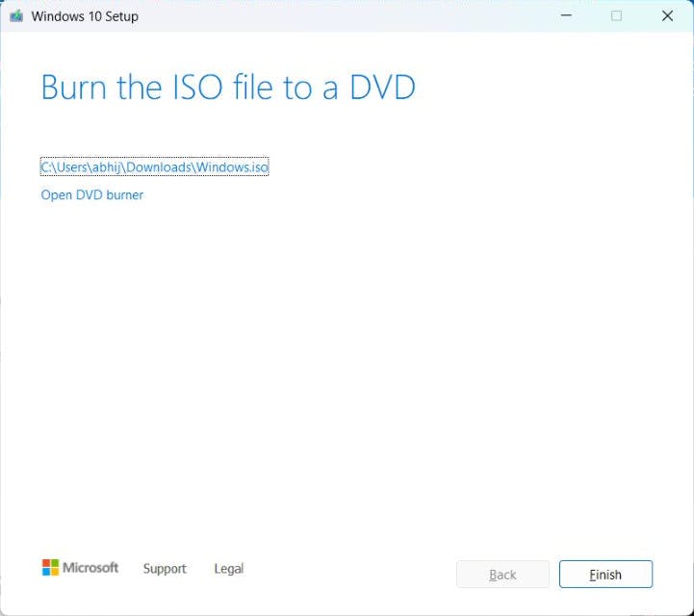Viewport: 694px width, 616px height.
Task: Click the Microsoft four-color logo
Action: (x=50, y=567)
